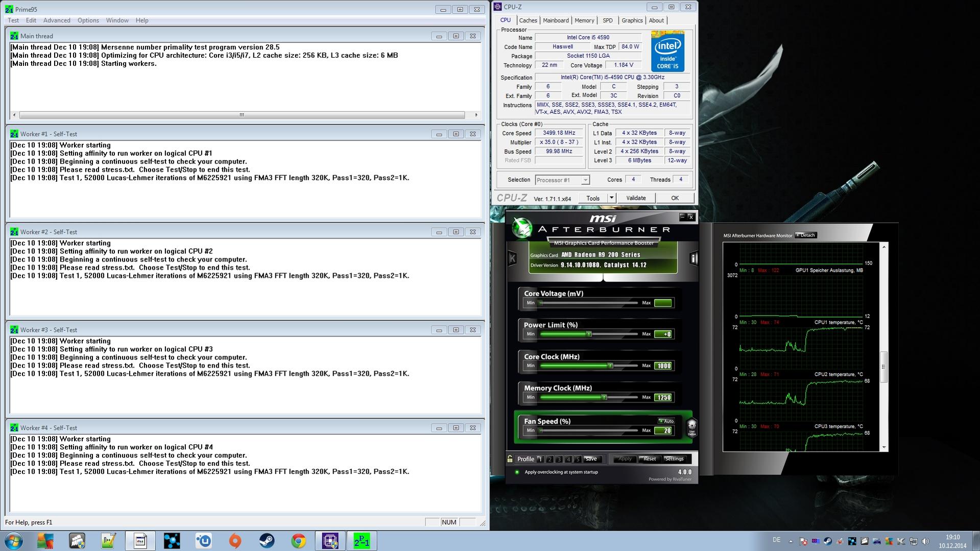
Task: Open Prime95 Help menu
Action: pos(142,20)
